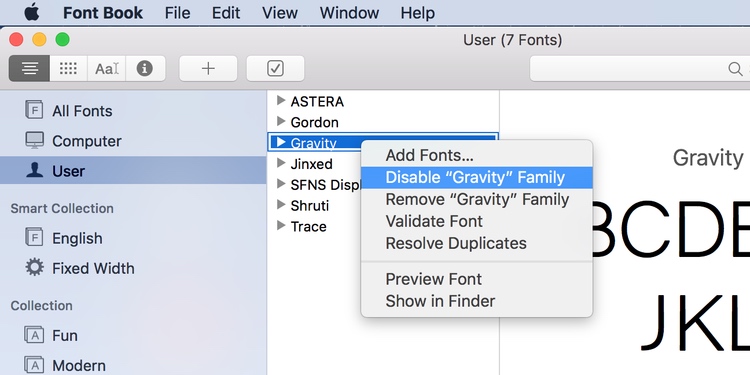Image resolution: width=750 pixels, height=375 pixels.
Task: Select the Computer collection icon
Action: point(34,141)
